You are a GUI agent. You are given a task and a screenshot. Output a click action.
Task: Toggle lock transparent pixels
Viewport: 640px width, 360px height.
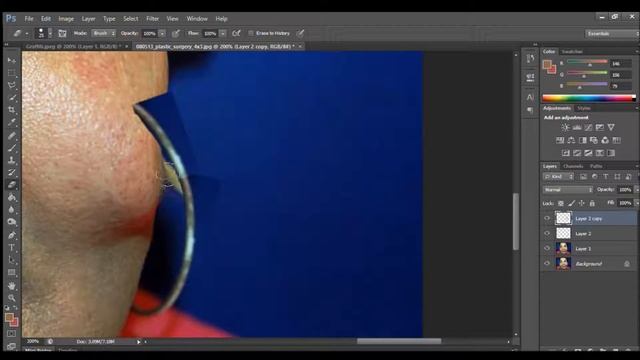coord(561,203)
